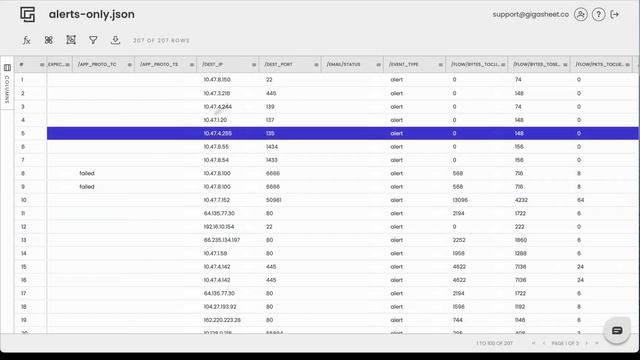Screen dimensions: 640x360
Task: Click row number 17
Action: (x=24, y=293)
